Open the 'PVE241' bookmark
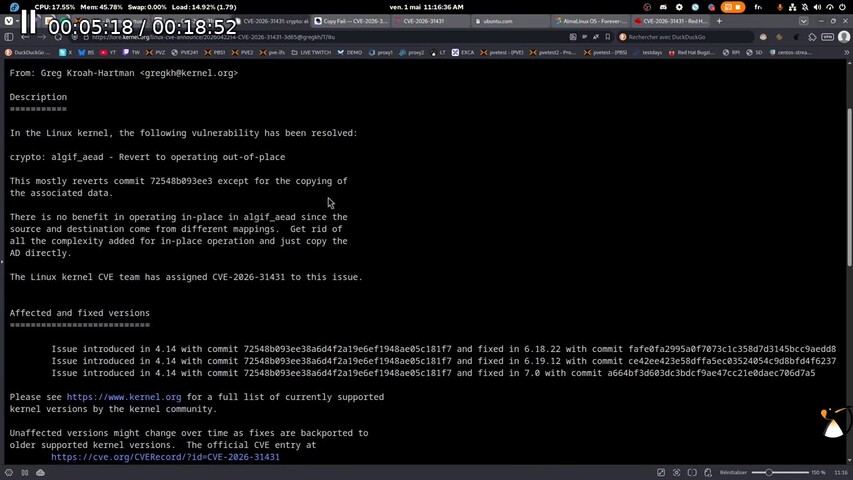The image size is (853, 480). 185,53
